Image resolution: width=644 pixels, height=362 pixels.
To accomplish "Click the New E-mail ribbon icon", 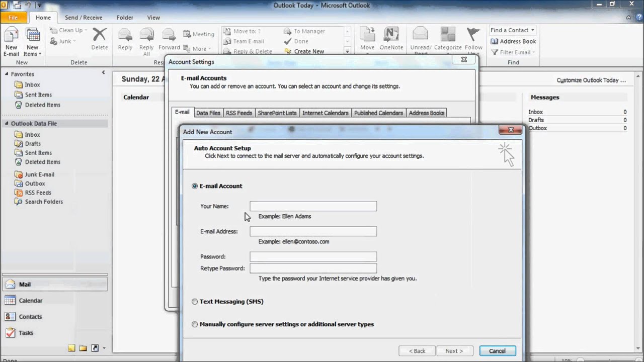I will (11, 42).
